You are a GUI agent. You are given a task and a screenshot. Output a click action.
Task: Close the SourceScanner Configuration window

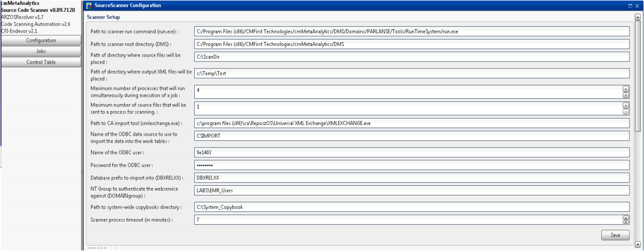tap(637, 5)
